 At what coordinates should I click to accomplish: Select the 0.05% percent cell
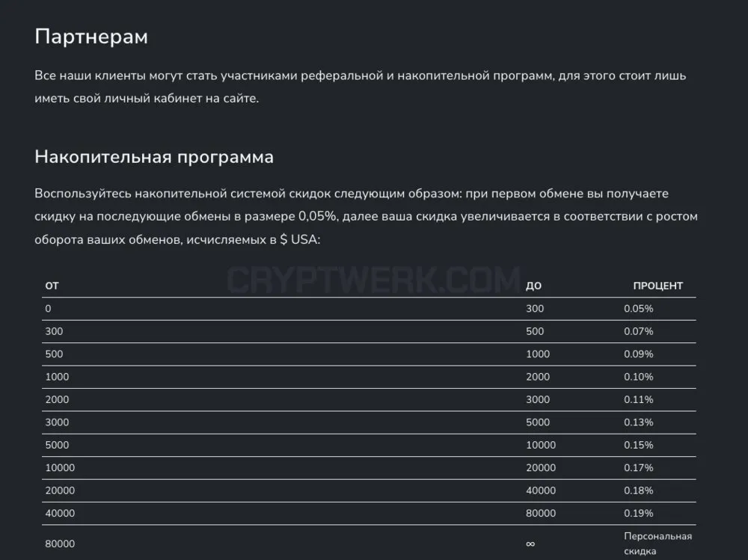coord(638,309)
